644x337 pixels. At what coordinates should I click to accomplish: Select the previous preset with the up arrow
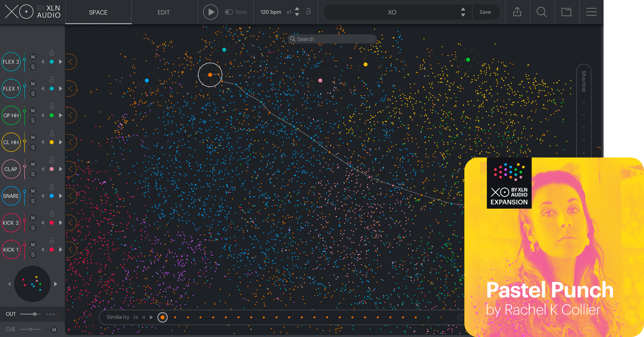point(463,9)
